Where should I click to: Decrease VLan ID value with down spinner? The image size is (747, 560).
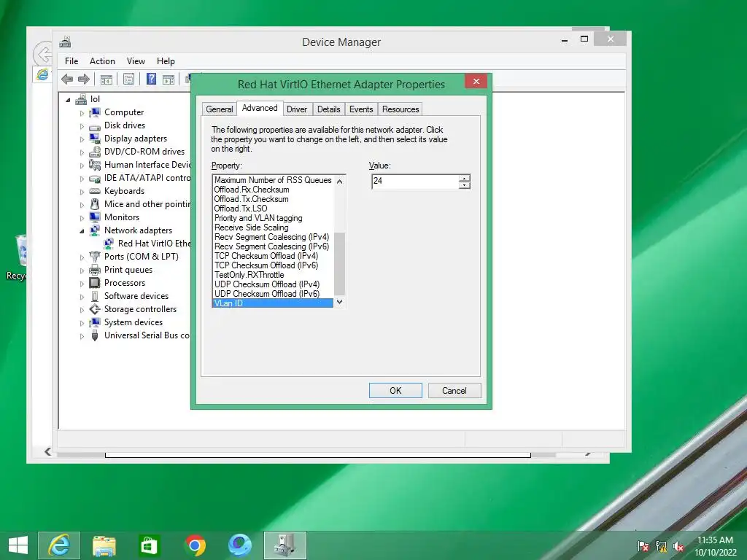pos(465,184)
